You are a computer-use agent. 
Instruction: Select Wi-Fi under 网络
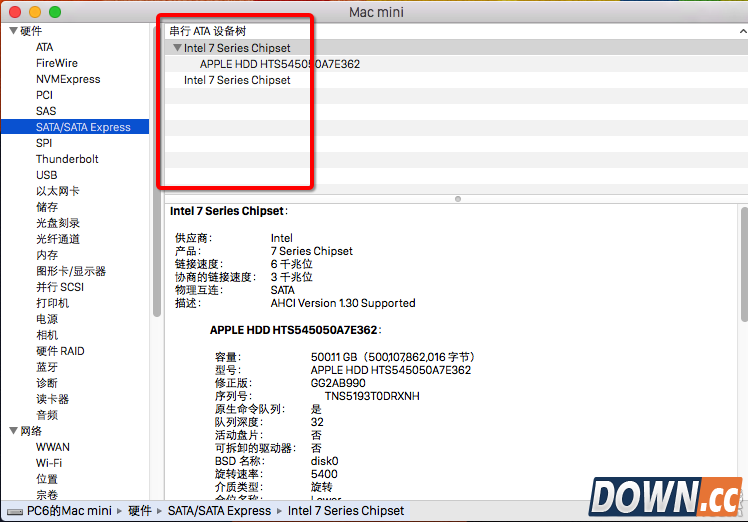click(x=49, y=463)
